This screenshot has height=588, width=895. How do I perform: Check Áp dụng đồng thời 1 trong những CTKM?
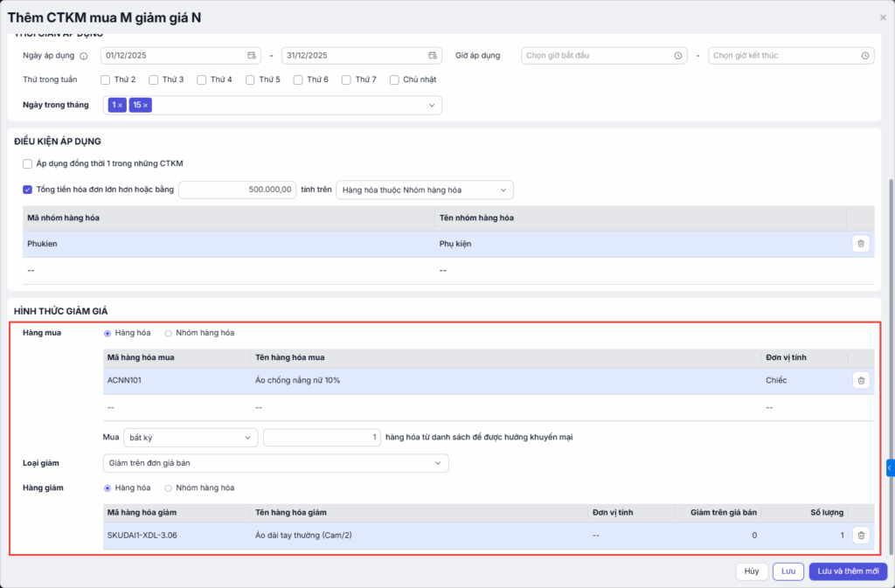(x=28, y=163)
